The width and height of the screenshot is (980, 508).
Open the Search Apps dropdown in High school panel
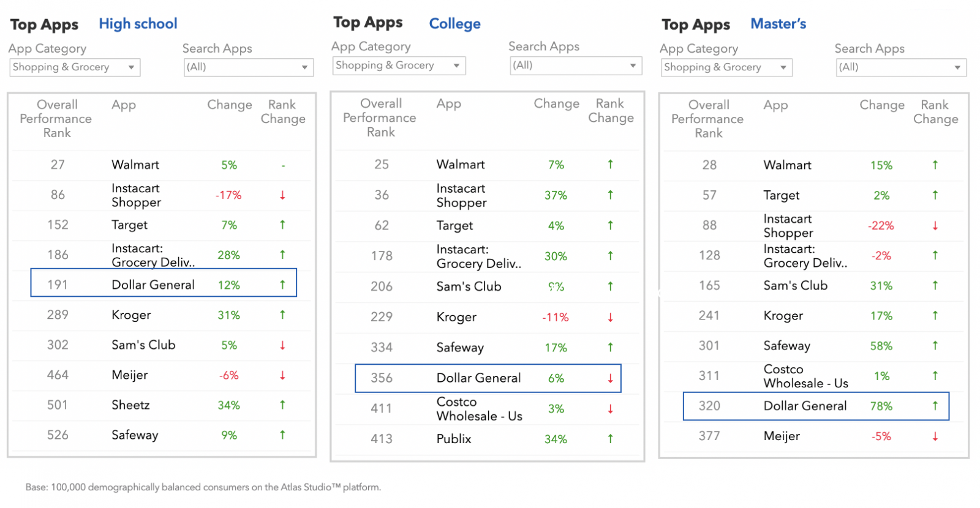(x=249, y=67)
